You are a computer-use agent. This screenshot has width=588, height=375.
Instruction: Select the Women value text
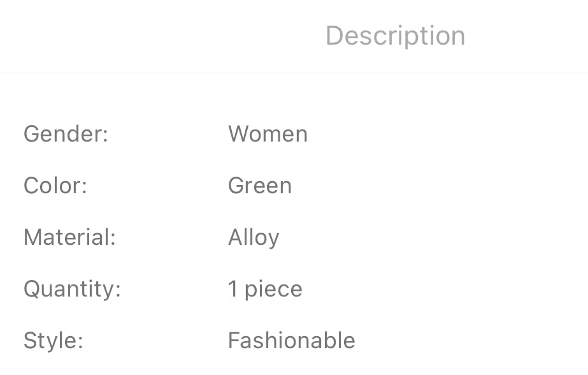pos(268,134)
